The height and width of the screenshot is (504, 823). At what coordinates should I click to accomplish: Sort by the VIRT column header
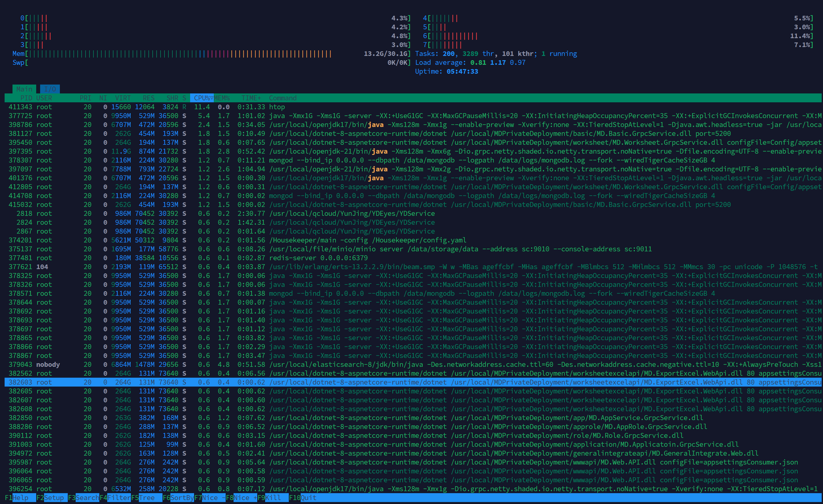[x=123, y=98]
